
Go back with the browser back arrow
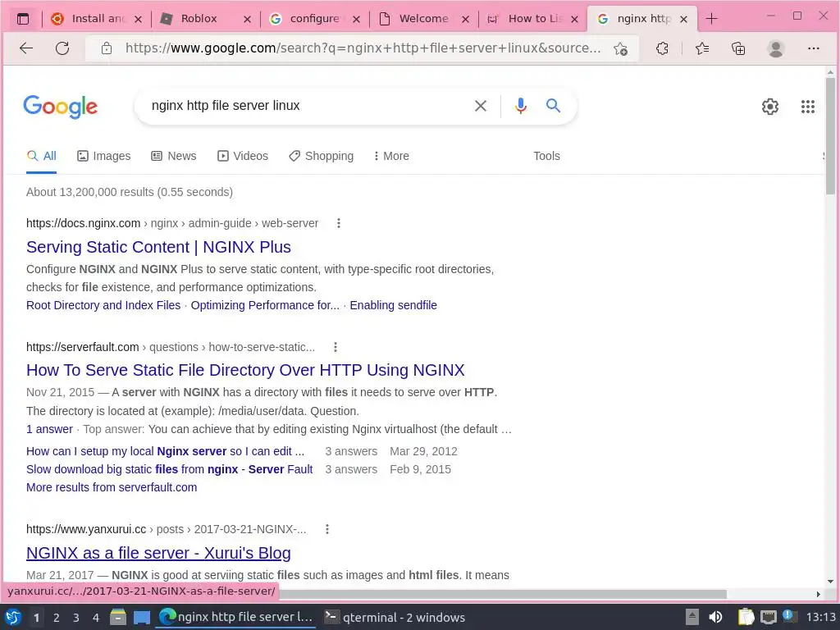[x=26, y=48]
